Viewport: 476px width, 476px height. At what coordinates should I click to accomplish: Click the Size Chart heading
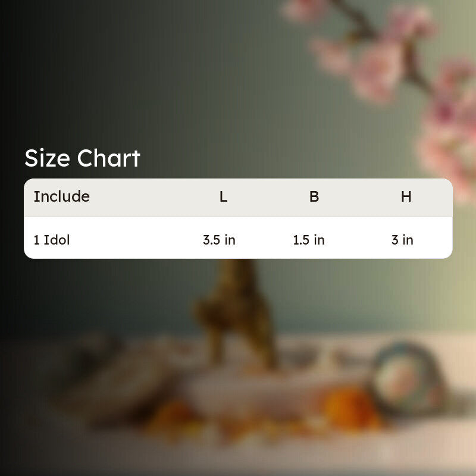point(82,158)
